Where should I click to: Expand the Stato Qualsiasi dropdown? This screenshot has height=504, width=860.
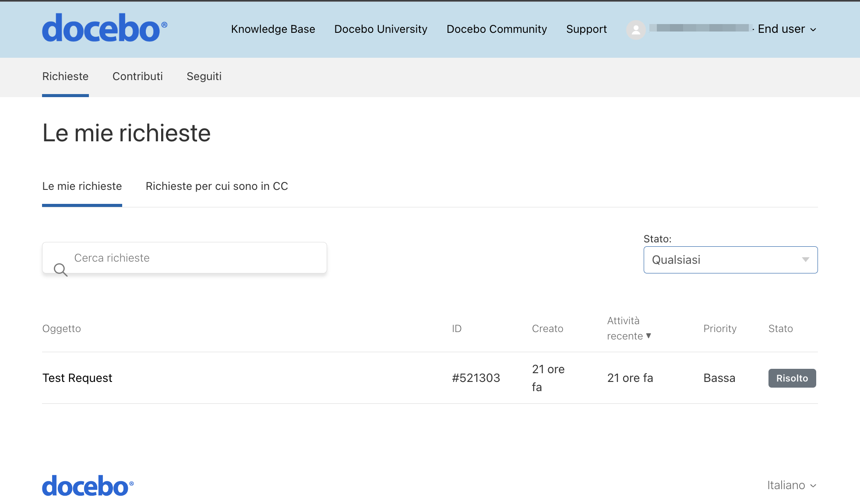pyautogui.click(x=730, y=260)
